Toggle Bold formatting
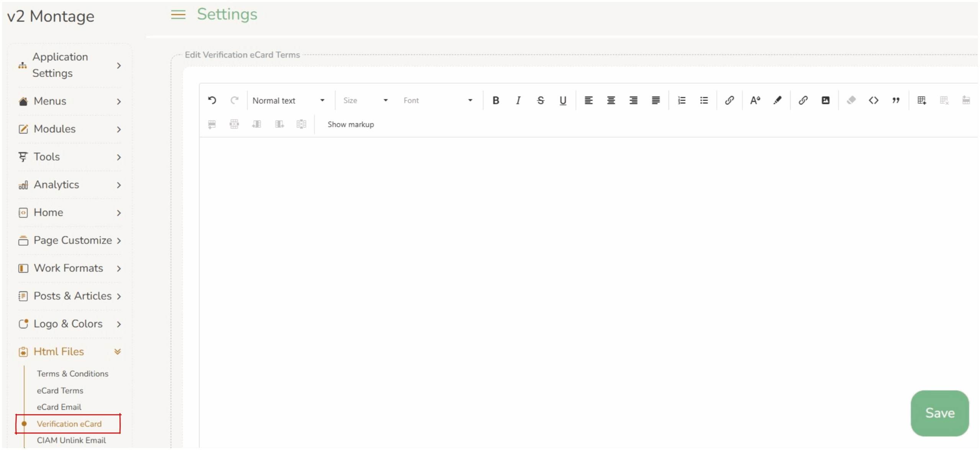 click(496, 100)
